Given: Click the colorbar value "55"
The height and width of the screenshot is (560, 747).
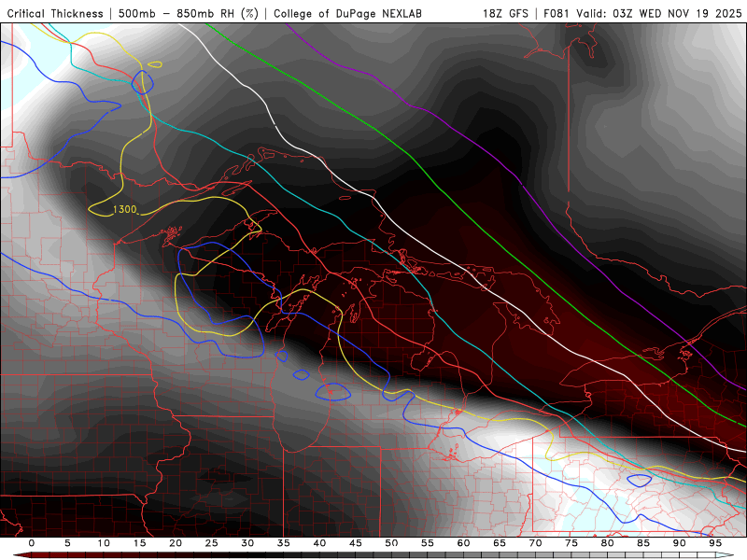Looking at the screenshot, I should click(x=428, y=543).
